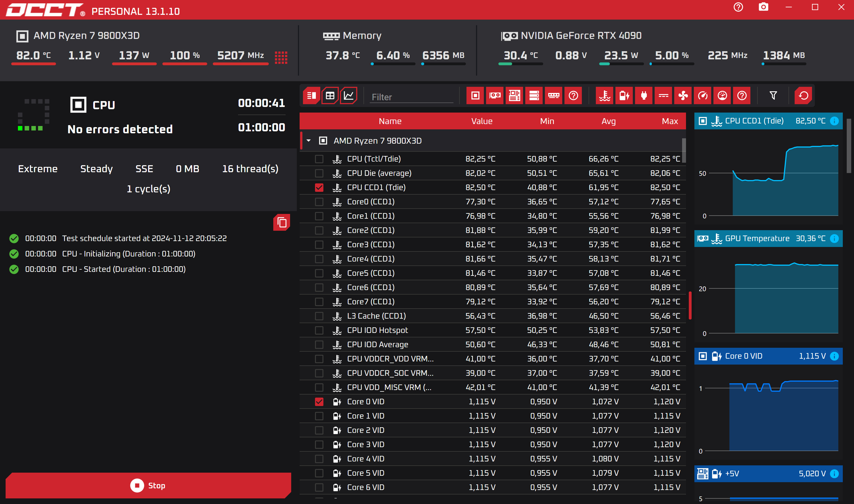The width and height of the screenshot is (854, 504).
Task: Switch to the table grid view tab
Action: point(330,96)
